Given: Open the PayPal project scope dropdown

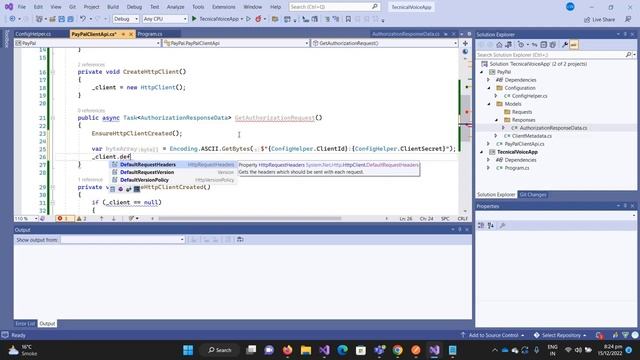Looking at the screenshot, I should coord(87,43).
